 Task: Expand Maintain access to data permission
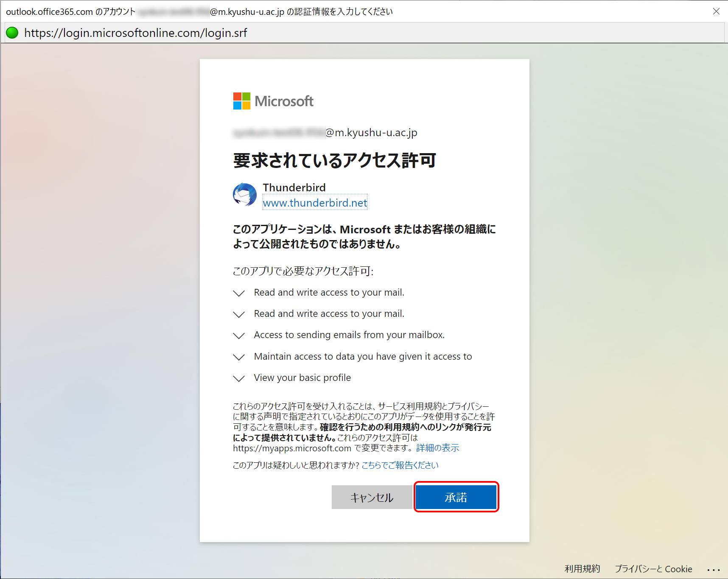pyautogui.click(x=239, y=357)
